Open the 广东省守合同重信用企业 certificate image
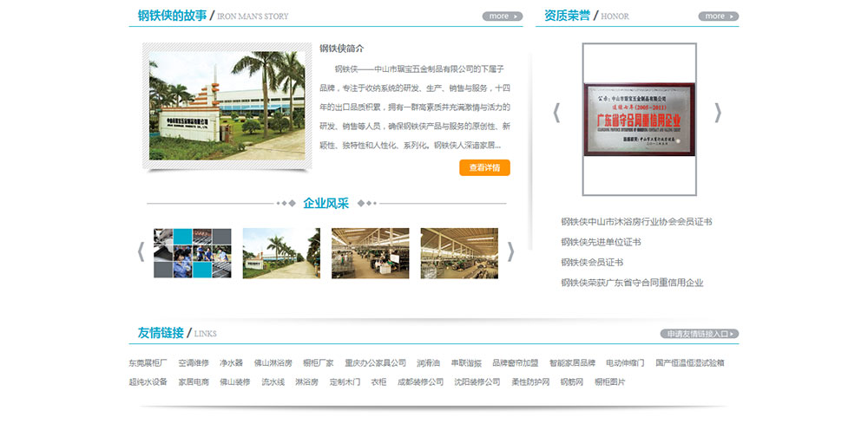Image resolution: width=868 pixels, height=437 pixels. tap(639, 119)
